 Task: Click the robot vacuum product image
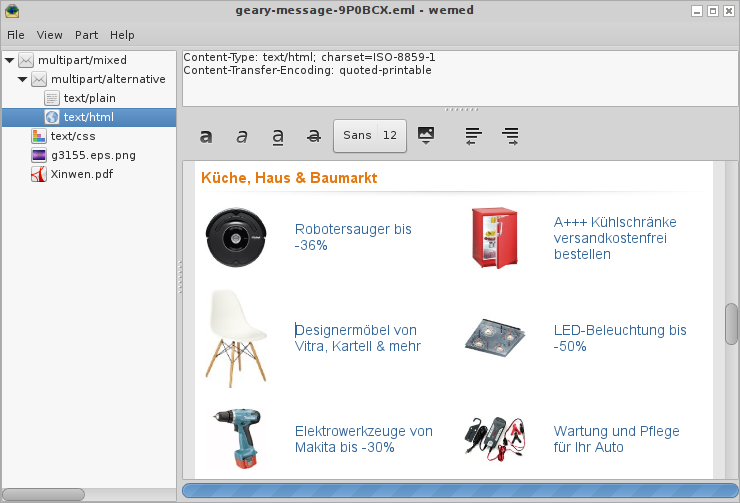(236, 237)
